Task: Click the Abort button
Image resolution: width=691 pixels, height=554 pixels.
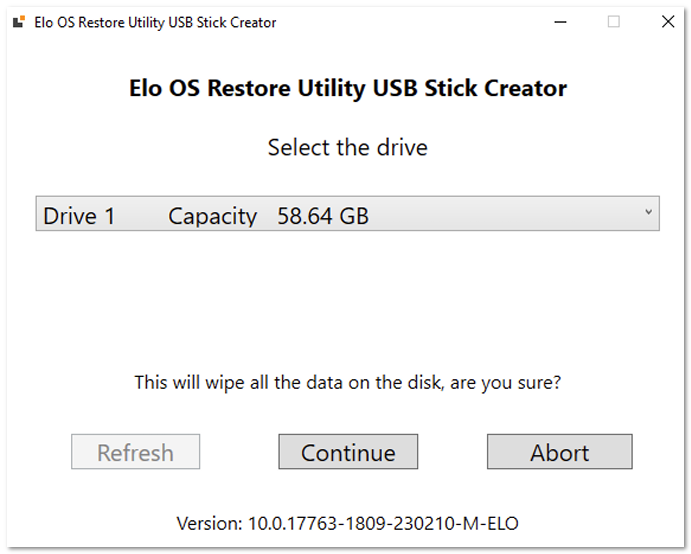Action: click(x=559, y=452)
